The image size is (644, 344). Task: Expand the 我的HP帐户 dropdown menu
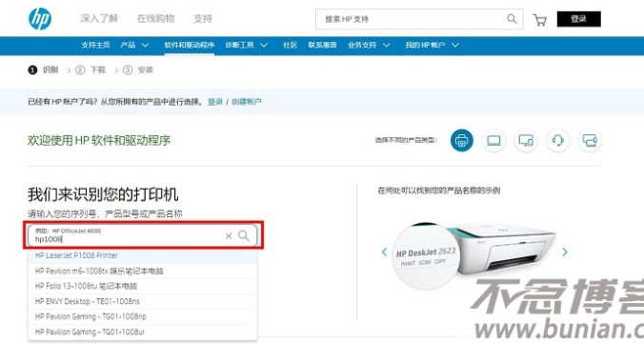433,45
